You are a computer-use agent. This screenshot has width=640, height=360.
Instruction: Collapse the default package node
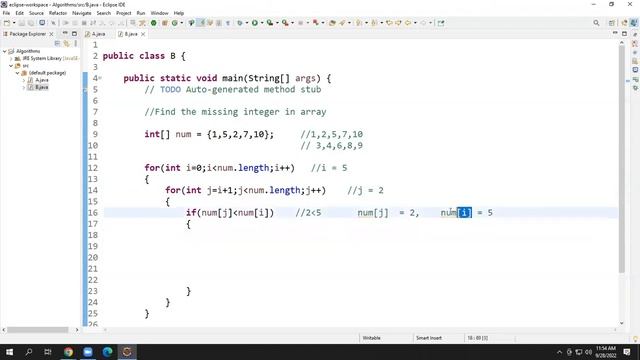(18, 73)
